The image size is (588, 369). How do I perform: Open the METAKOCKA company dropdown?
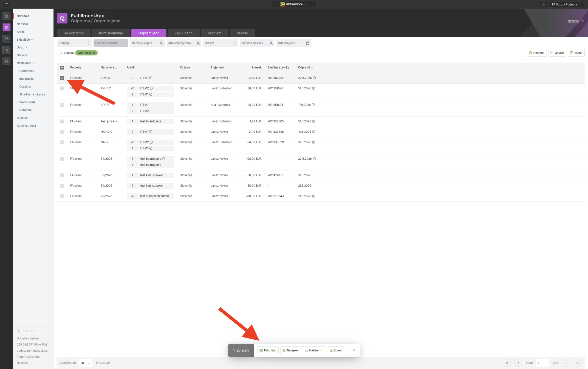click(294, 4)
